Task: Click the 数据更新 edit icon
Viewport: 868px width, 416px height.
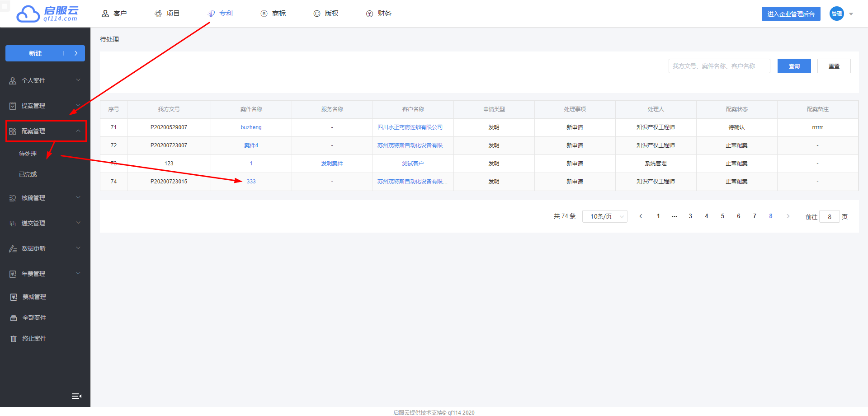Action: 13,248
